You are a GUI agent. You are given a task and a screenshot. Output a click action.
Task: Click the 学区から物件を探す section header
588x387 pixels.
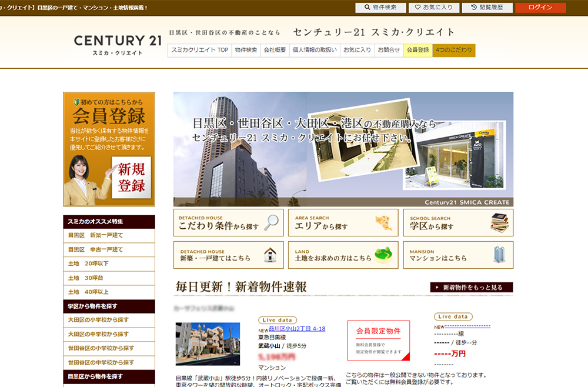pos(109,306)
